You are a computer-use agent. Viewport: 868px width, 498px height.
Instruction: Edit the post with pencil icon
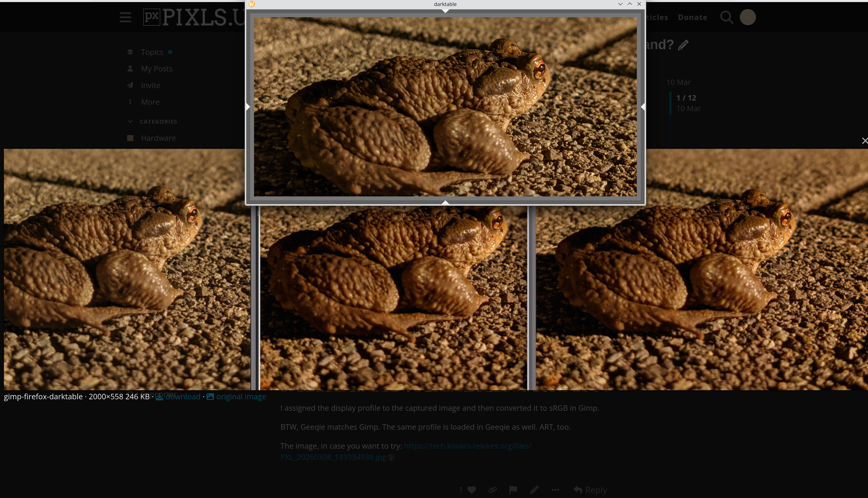(x=534, y=490)
